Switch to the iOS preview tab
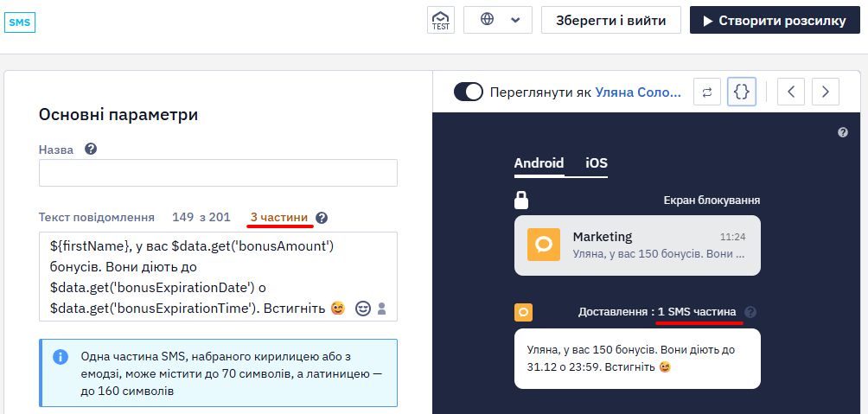Viewport: 868px width, 414px height. pyautogui.click(x=597, y=163)
